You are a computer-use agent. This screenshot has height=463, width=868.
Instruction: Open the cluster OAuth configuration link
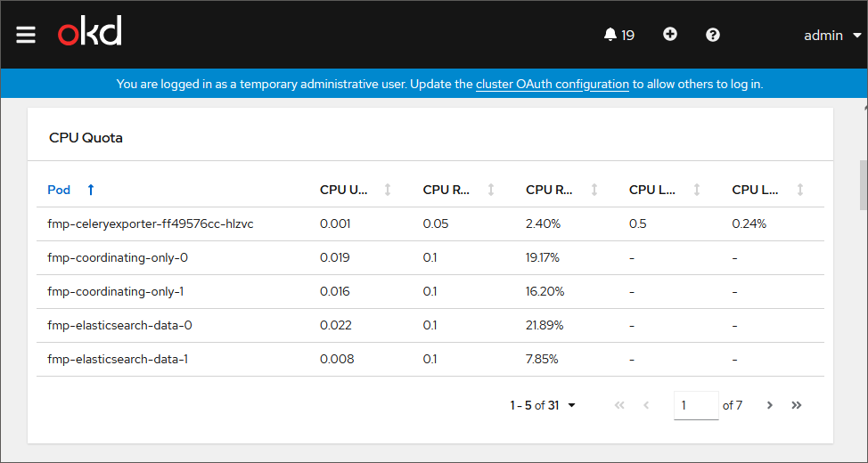(x=553, y=85)
